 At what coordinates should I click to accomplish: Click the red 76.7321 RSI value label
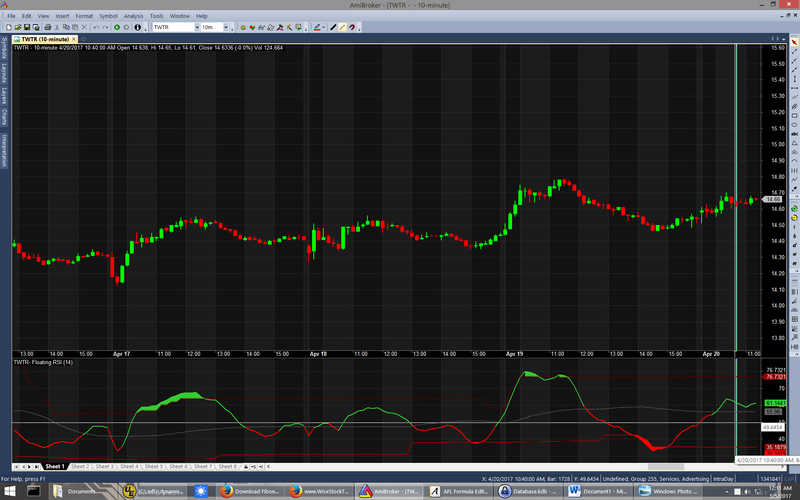click(774, 377)
